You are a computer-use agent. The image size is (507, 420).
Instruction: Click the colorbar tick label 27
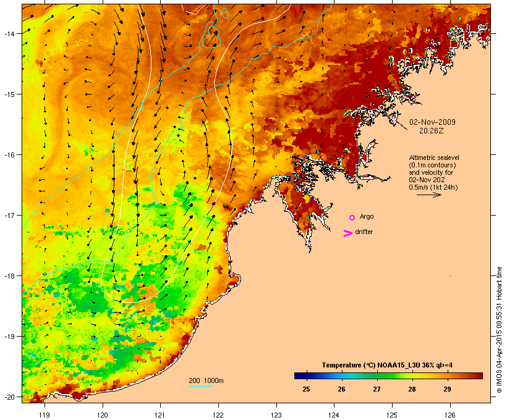[x=377, y=389]
